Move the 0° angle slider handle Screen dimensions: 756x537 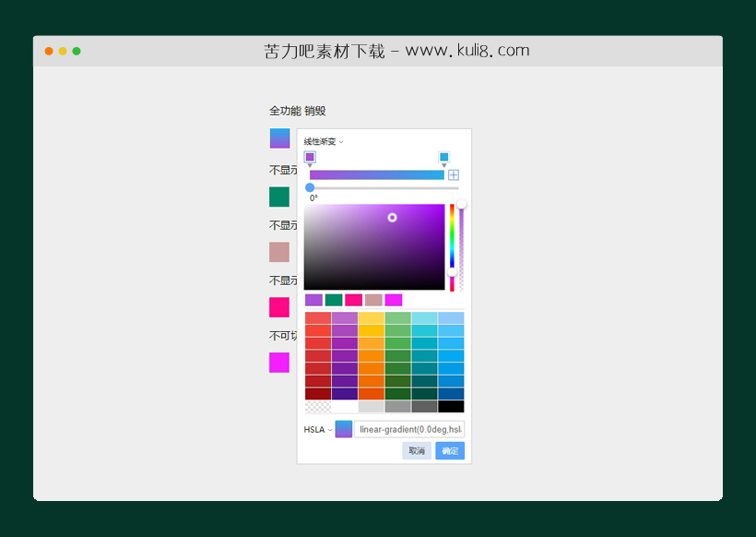click(310, 187)
